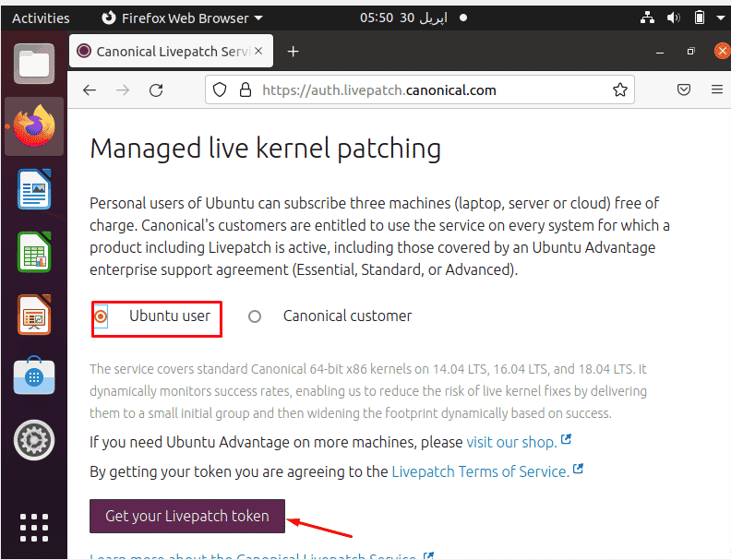Click the Get your Livepatch token button

coord(187,517)
